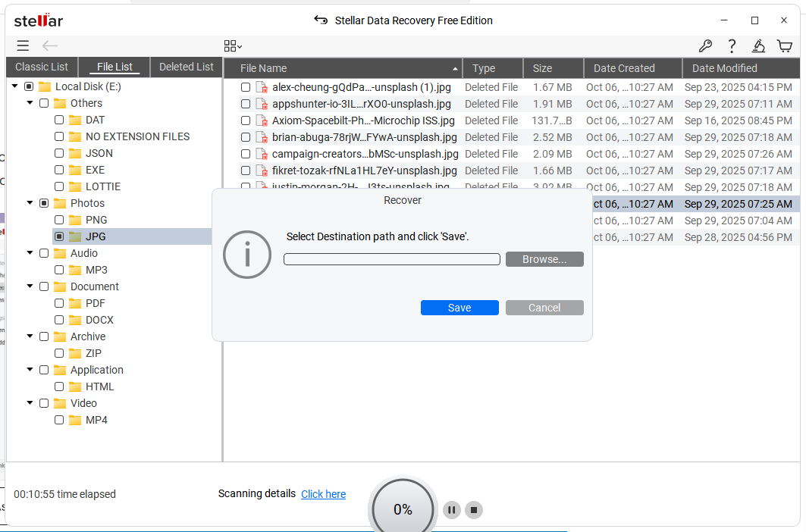Collapse the Others tree node
806x532 pixels.
pos(30,103)
